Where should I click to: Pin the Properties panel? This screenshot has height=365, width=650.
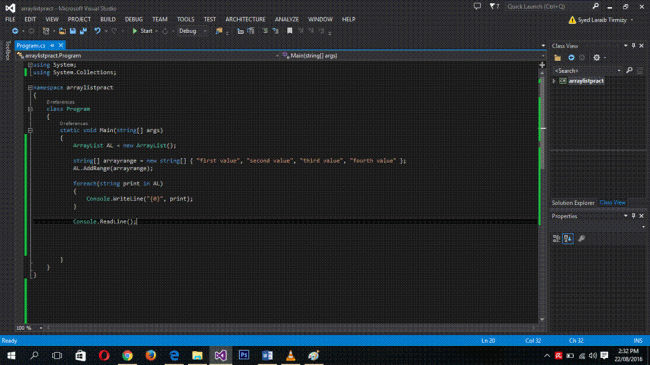pyautogui.click(x=633, y=216)
